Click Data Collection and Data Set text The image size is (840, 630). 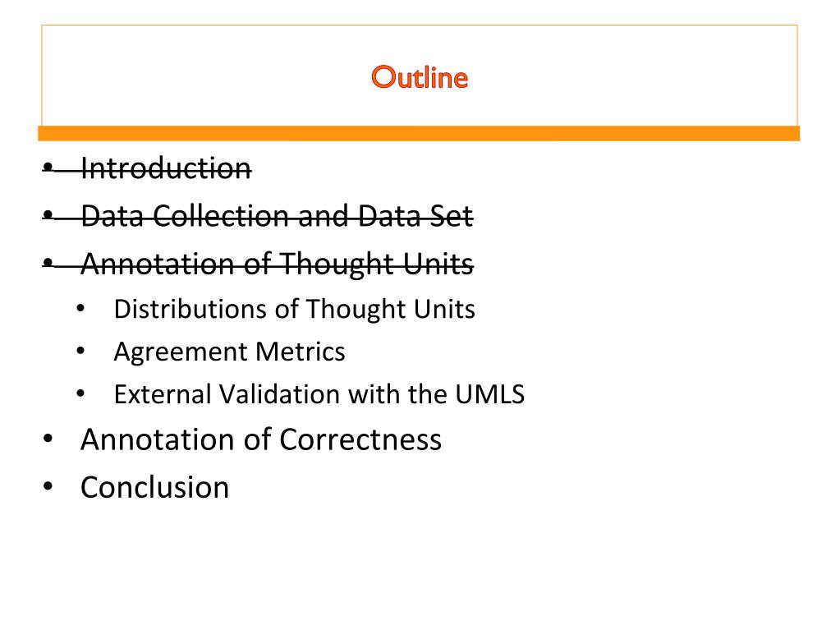(277, 216)
